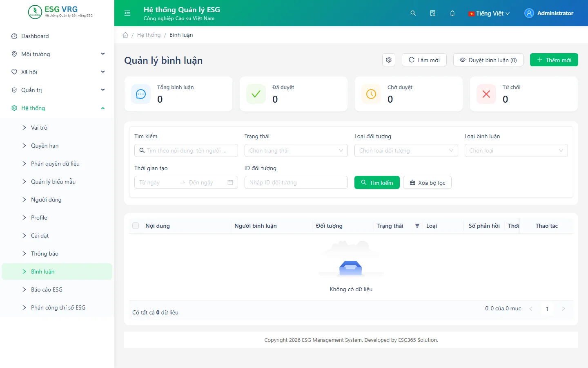Image resolution: width=588 pixels, height=368 pixels.
Task: Collapse the sidebar with menu fold icon
Action: click(x=127, y=13)
